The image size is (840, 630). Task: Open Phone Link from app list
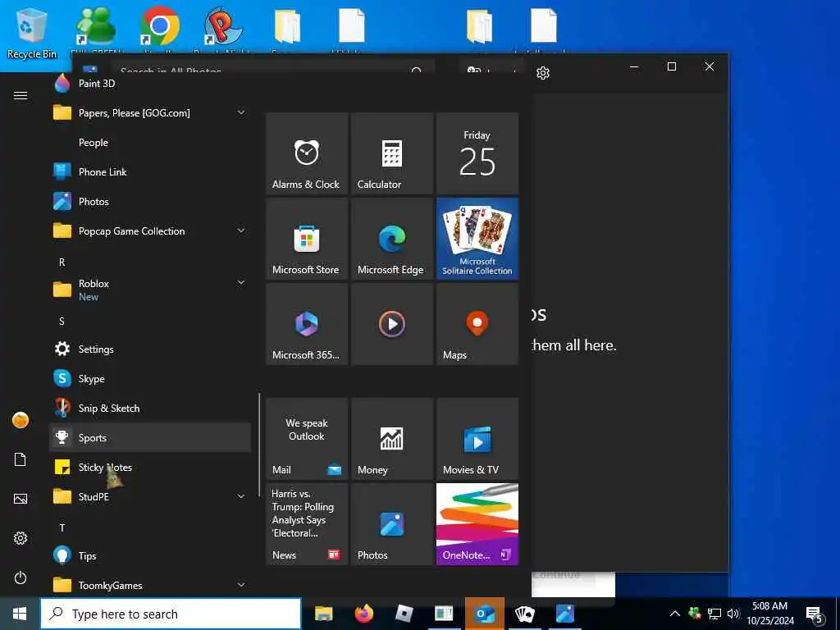[x=150, y=172]
